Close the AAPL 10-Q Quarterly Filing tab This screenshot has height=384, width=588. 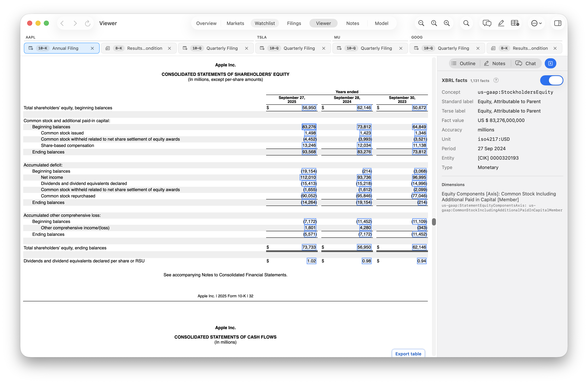247,48
